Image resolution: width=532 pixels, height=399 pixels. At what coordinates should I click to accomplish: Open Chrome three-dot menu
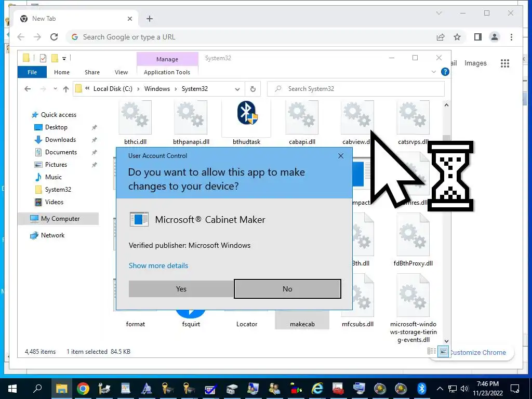click(x=511, y=37)
